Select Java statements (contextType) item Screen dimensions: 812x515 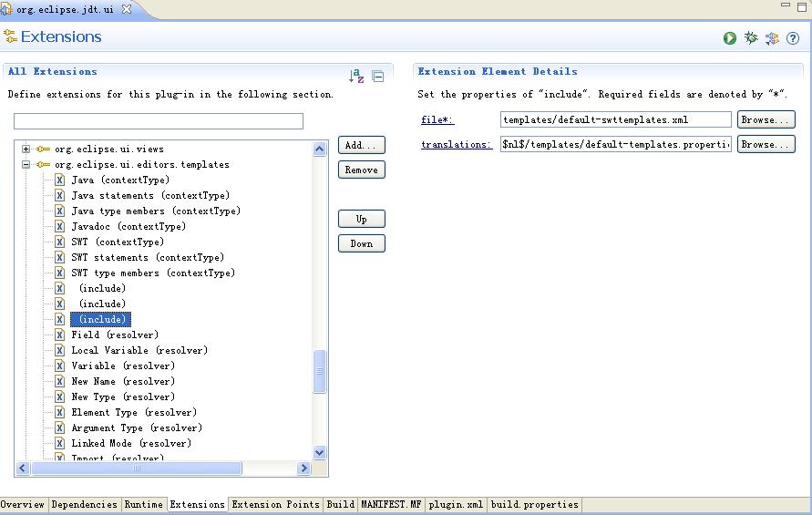pyautogui.click(x=150, y=195)
